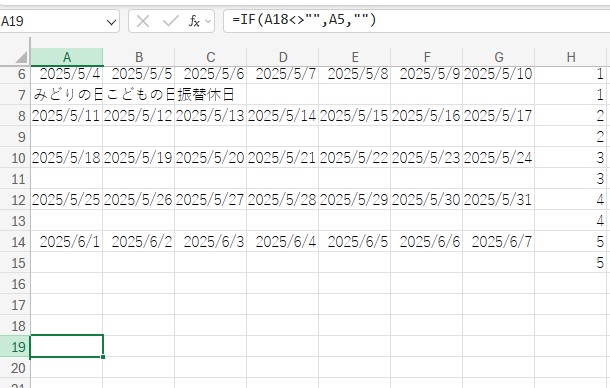610x388 pixels.
Task: Select column F header
Action: point(427,57)
